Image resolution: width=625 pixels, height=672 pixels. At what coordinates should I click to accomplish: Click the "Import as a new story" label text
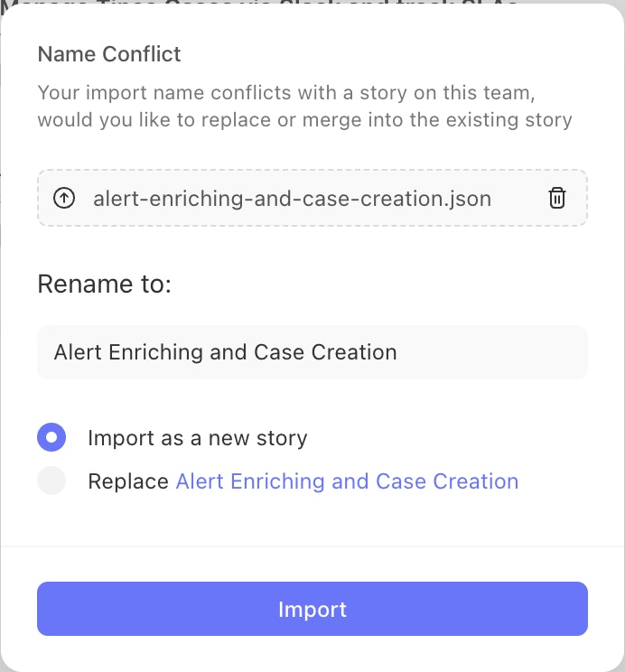[197, 438]
